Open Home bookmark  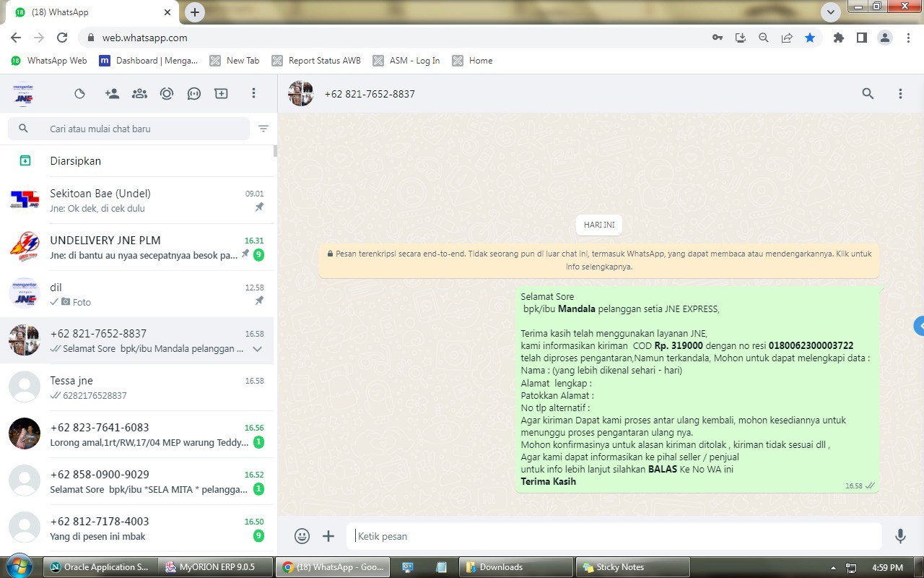click(x=472, y=61)
